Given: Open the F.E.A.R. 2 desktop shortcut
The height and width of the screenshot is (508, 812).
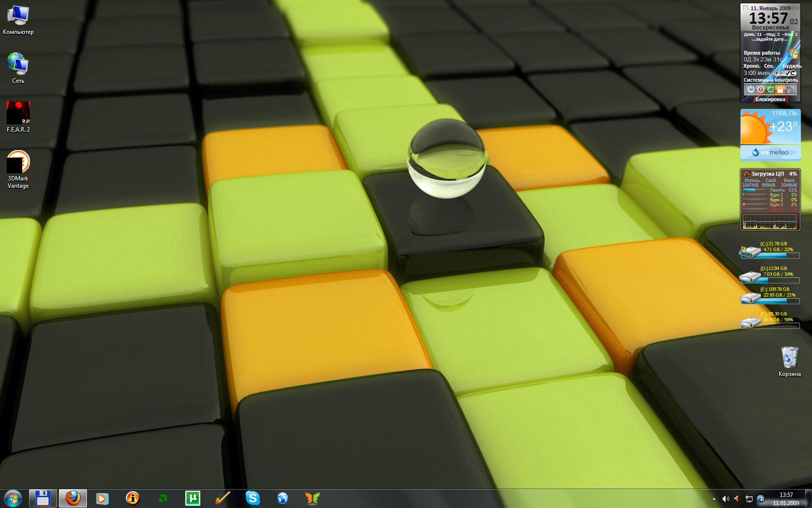Looking at the screenshot, I should [18, 113].
